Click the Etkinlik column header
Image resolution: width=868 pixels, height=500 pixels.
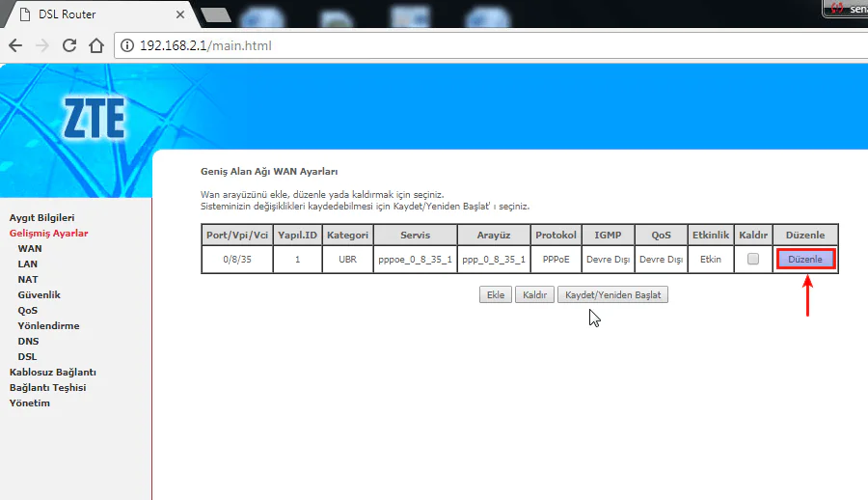711,235
